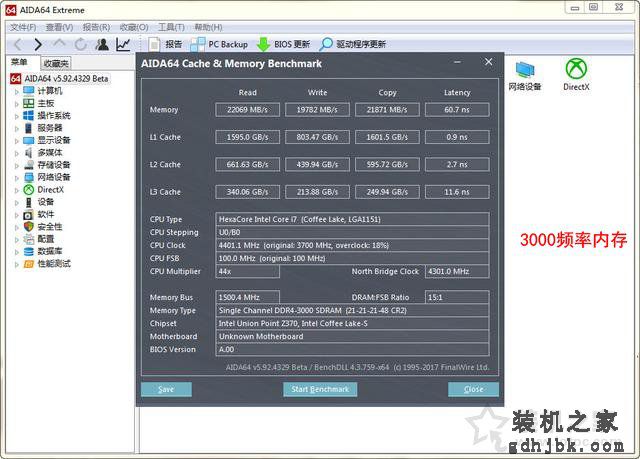
Task: Click CPU Multiplier field showing 44x
Action: [247, 271]
